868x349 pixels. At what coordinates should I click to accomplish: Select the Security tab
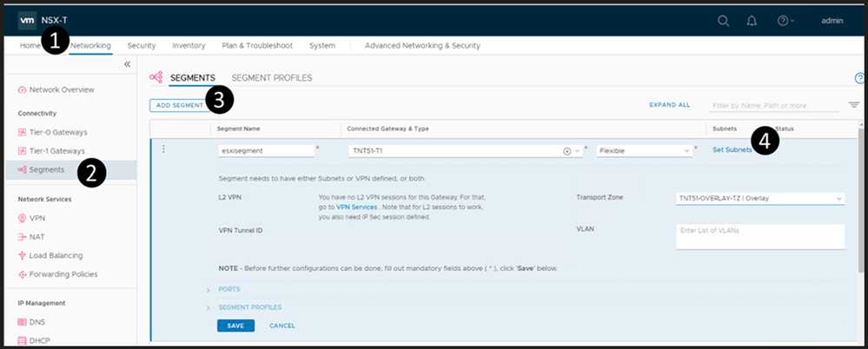click(x=141, y=46)
